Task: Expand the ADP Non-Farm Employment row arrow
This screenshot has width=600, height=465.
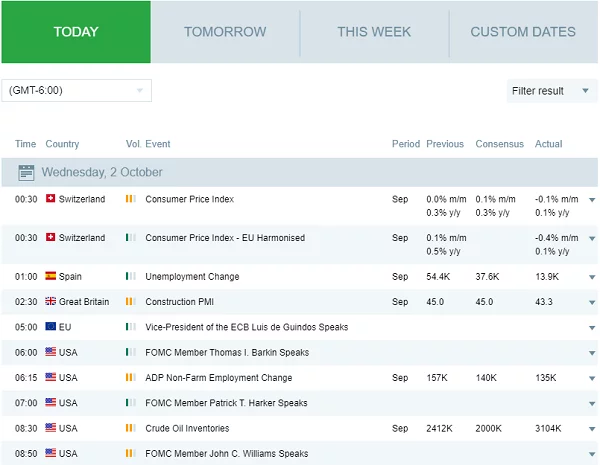Action: pos(592,378)
